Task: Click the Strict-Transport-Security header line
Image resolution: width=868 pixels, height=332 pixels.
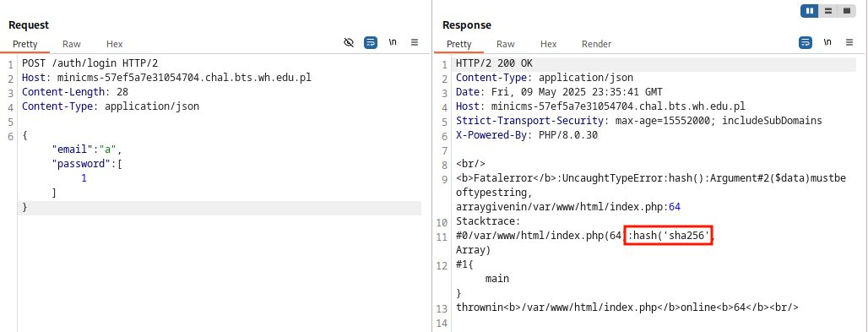Action: (x=639, y=121)
